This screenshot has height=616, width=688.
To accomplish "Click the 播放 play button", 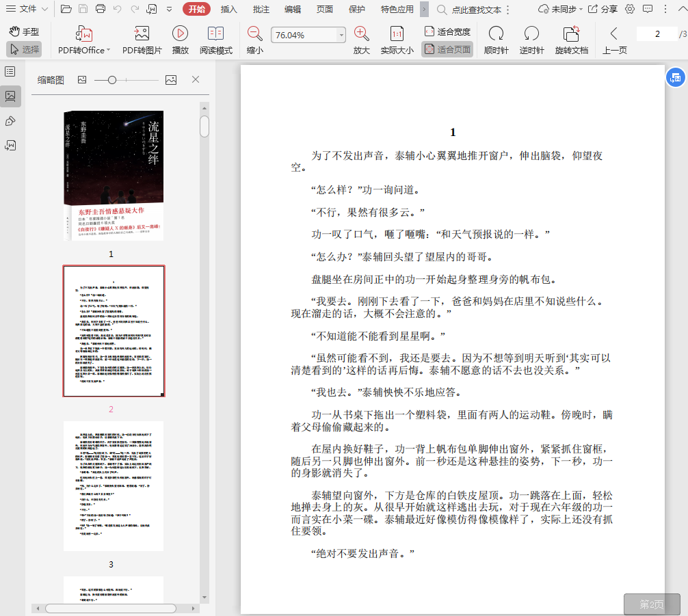I will tap(181, 40).
